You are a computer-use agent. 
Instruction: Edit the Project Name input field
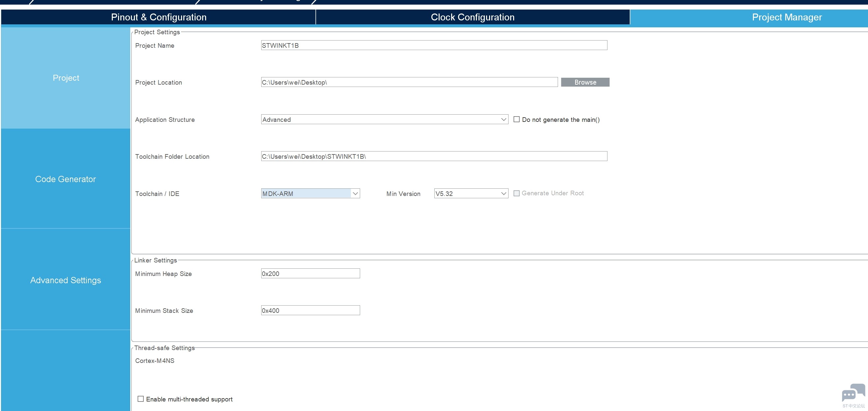pos(433,45)
